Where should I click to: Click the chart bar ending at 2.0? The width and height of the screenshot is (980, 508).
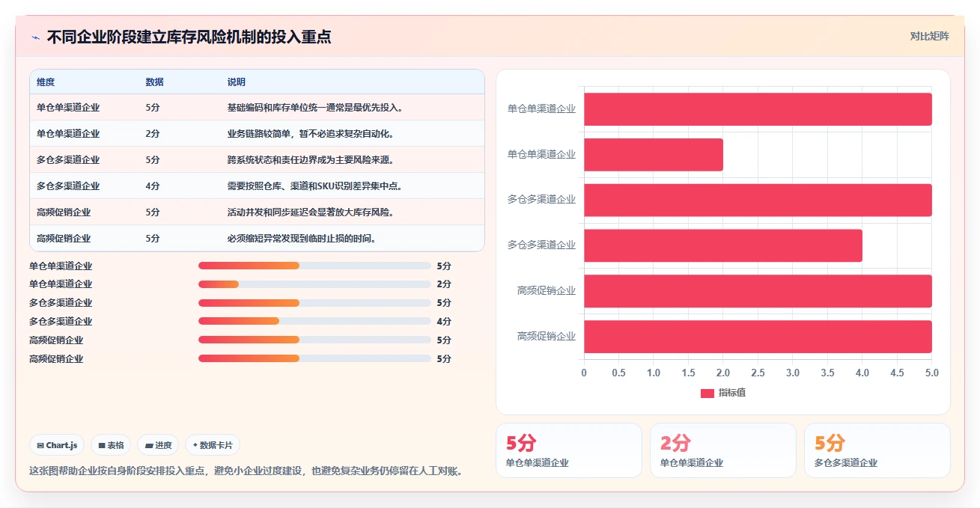point(654,154)
